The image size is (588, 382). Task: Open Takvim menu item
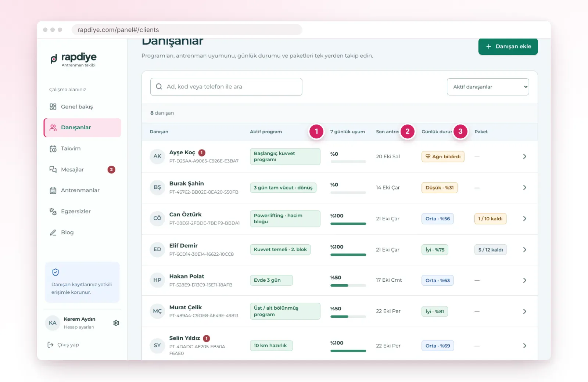click(x=82, y=149)
